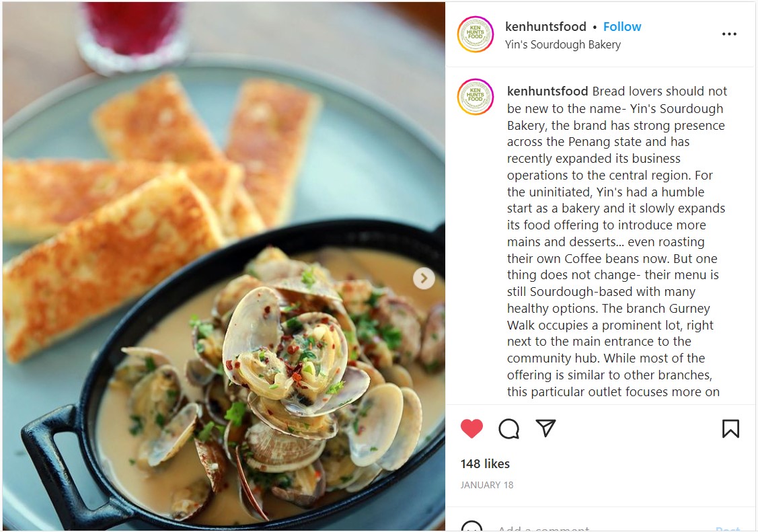Open Yin's Sourdough Bakery location link
This screenshot has height=532, width=758.
[563, 44]
